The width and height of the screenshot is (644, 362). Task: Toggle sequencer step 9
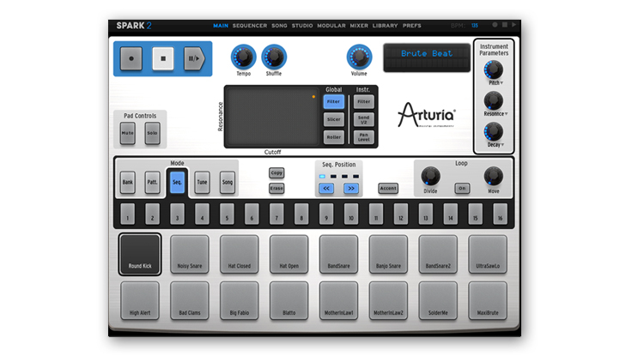tap(326, 214)
